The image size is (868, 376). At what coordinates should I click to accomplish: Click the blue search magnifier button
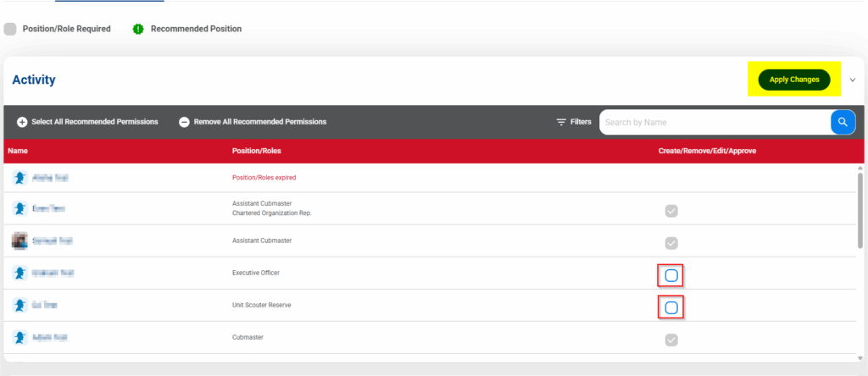click(843, 122)
